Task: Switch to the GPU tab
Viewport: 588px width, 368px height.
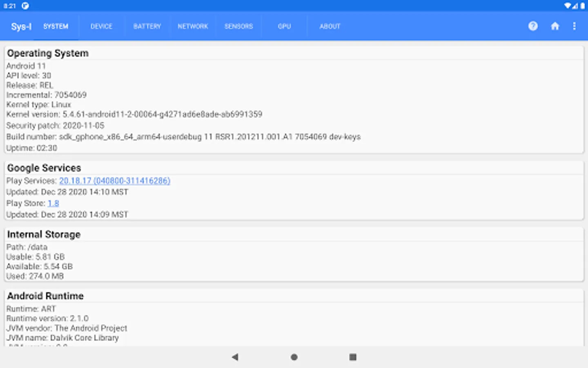Action: (x=284, y=26)
